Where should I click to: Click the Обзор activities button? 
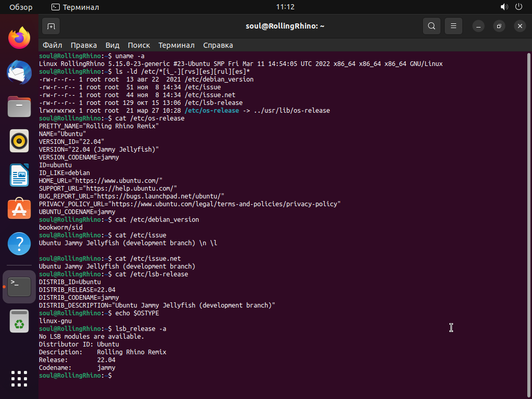[21, 7]
